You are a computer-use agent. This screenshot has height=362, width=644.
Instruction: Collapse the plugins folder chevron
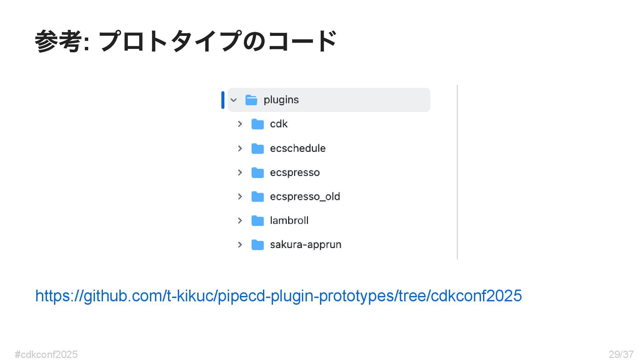233,100
